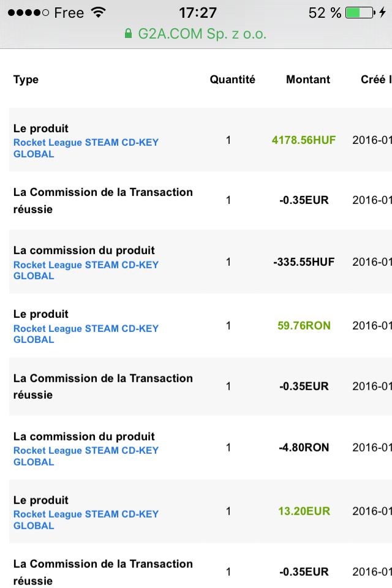
Task: Tap the green padlock security icon
Action: [x=128, y=34]
